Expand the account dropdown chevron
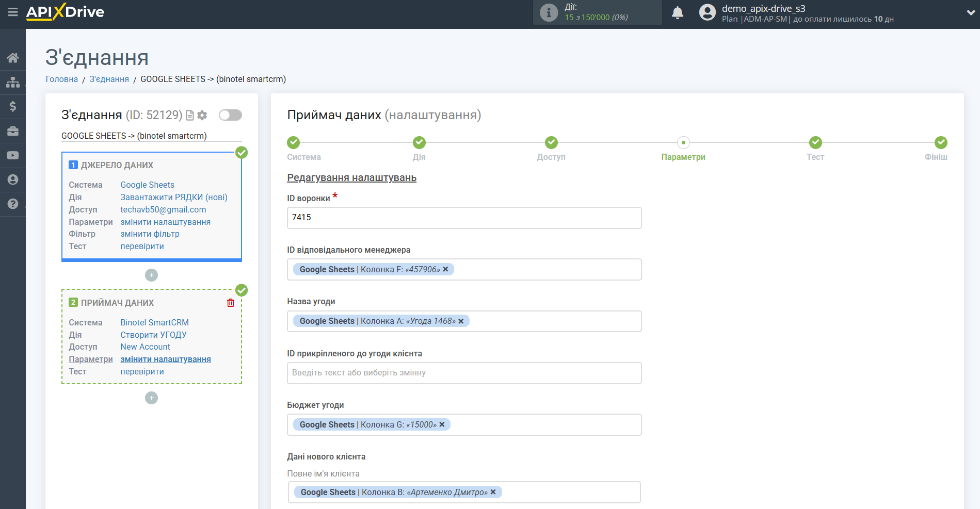The height and width of the screenshot is (509, 980). coord(970,13)
